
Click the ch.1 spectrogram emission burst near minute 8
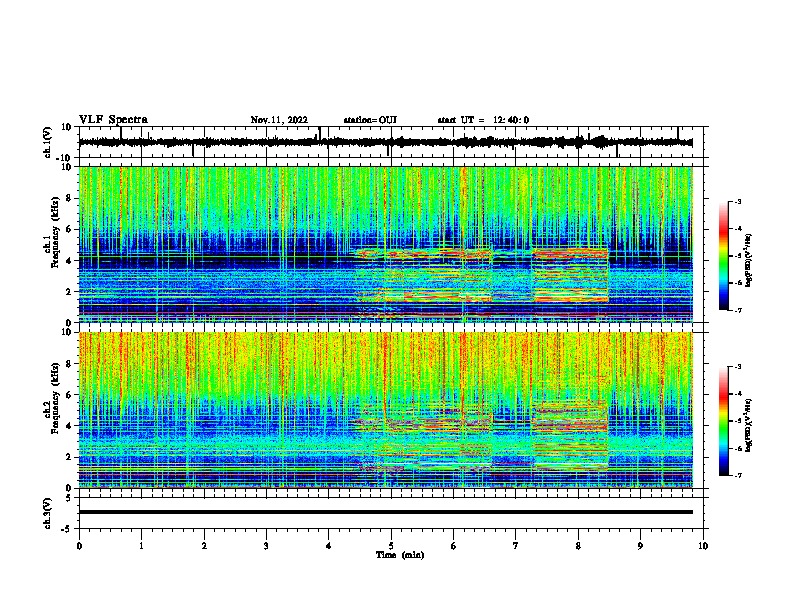click(x=570, y=275)
